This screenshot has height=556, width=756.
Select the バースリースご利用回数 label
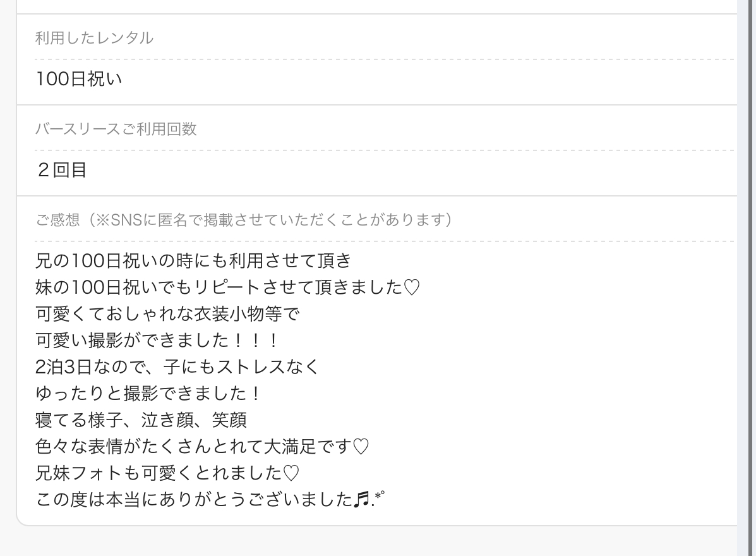[116, 129]
